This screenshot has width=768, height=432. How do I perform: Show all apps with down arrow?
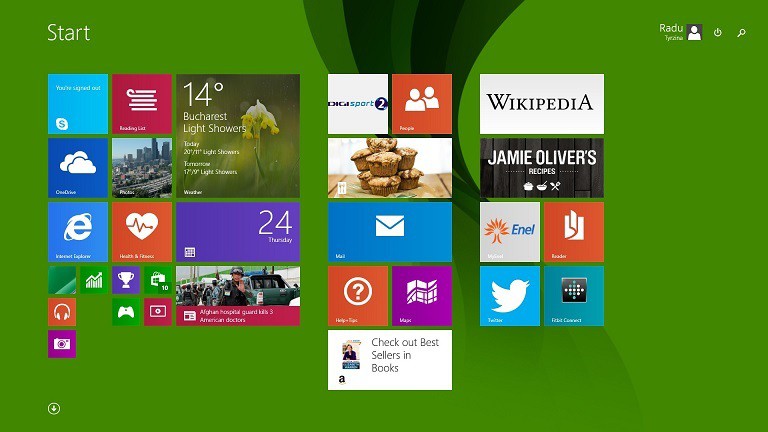(x=54, y=408)
